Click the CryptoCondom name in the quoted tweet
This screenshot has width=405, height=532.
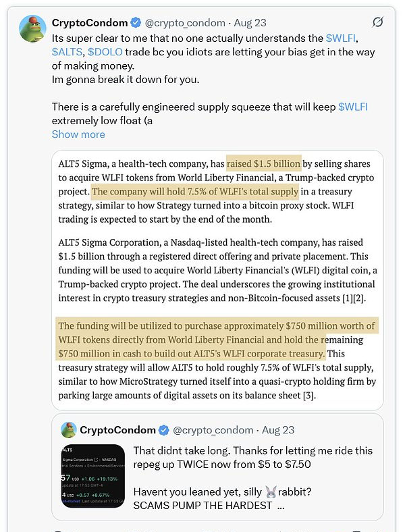click(117, 429)
